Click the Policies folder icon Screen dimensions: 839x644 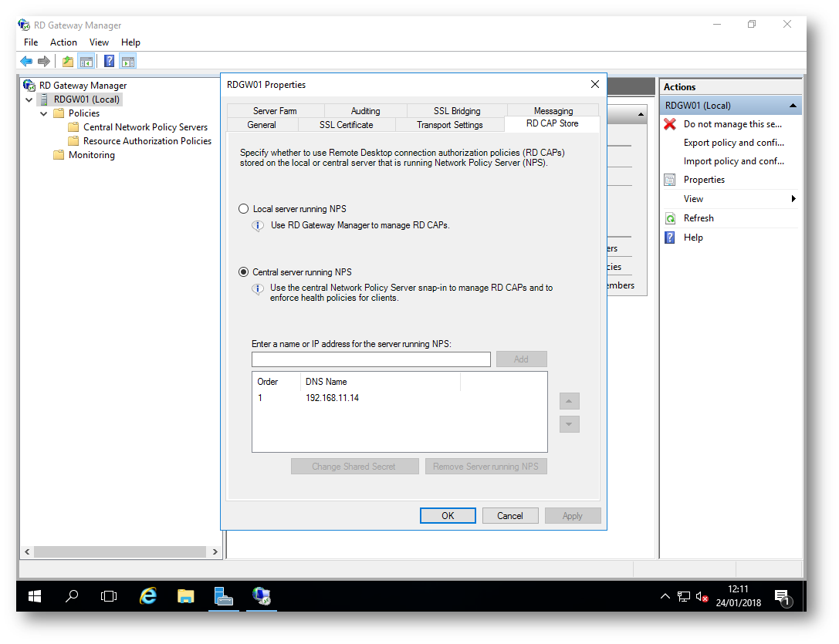coord(59,113)
